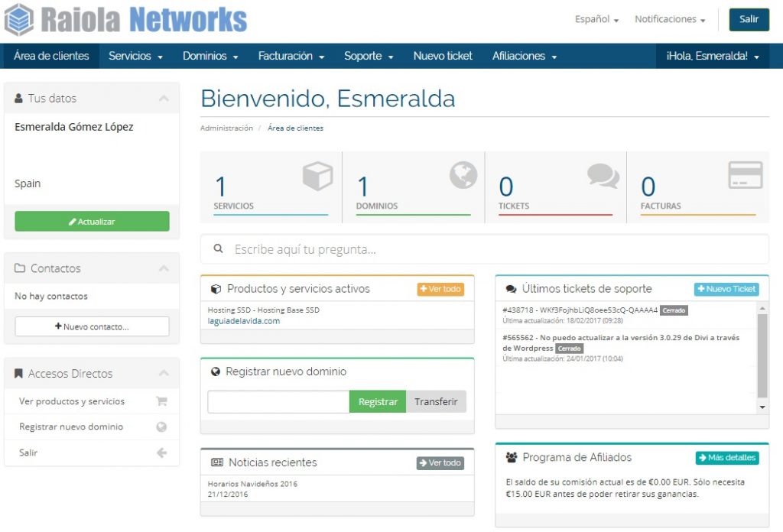Collapse the Tus datos panel
783x532 pixels.
(x=164, y=99)
